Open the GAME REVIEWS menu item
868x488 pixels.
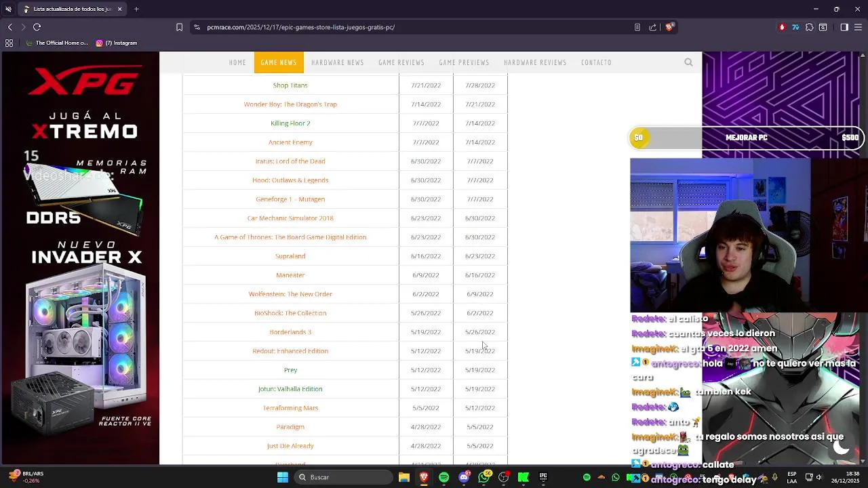pos(401,62)
